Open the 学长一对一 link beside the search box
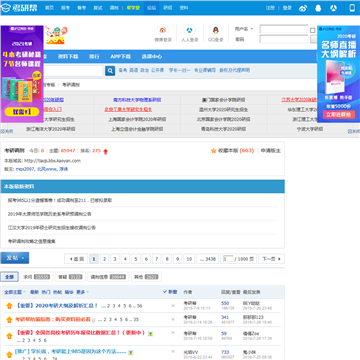 point(180,70)
